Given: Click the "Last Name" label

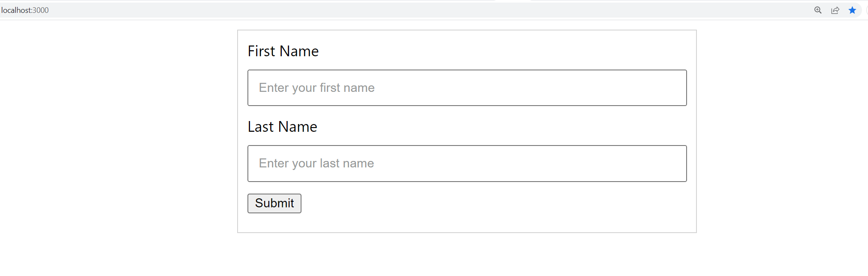Looking at the screenshot, I should pos(282,127).
